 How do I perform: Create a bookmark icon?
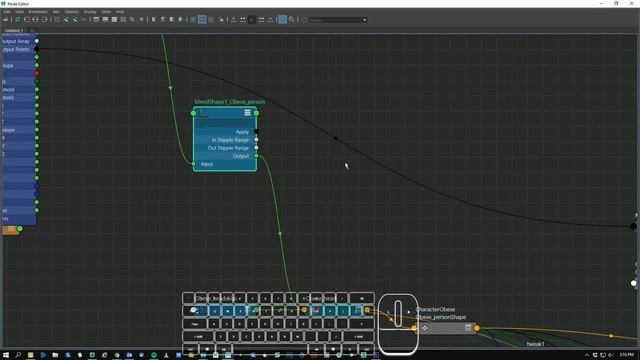coord(153,20)
